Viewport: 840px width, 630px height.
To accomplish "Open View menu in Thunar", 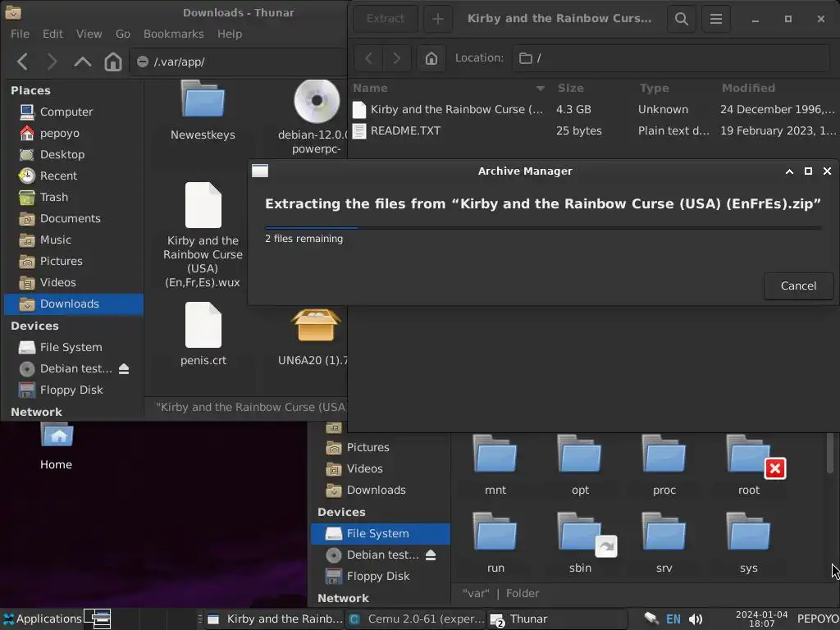I will tap(89, 34).
